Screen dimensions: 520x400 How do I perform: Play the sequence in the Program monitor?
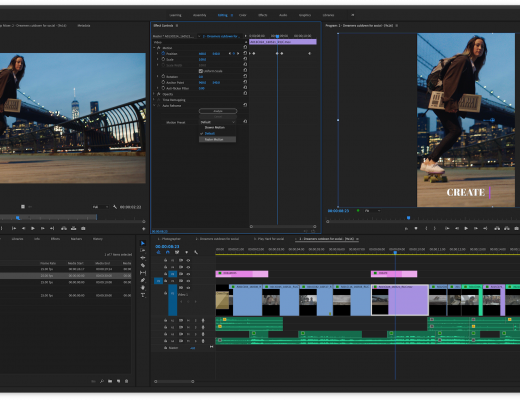point(466,228)
